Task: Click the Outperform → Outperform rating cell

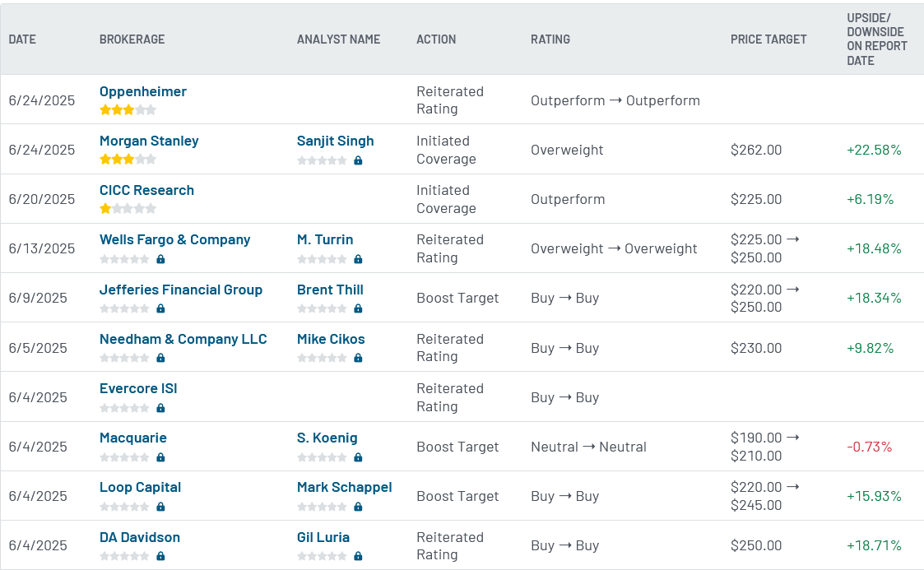Action: 615,100
